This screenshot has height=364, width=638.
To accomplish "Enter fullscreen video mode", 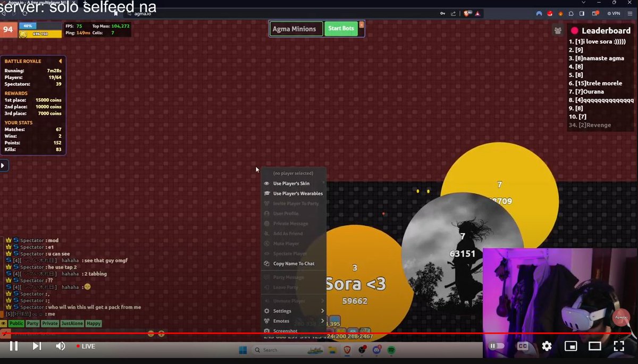I will click(619, 346).
